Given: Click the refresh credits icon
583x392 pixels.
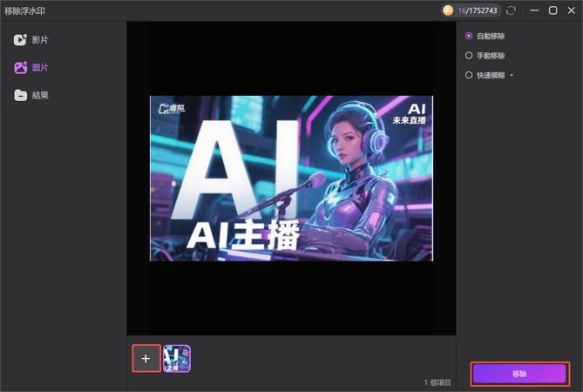Looking at the screenshot, I should tap(511, 10).
